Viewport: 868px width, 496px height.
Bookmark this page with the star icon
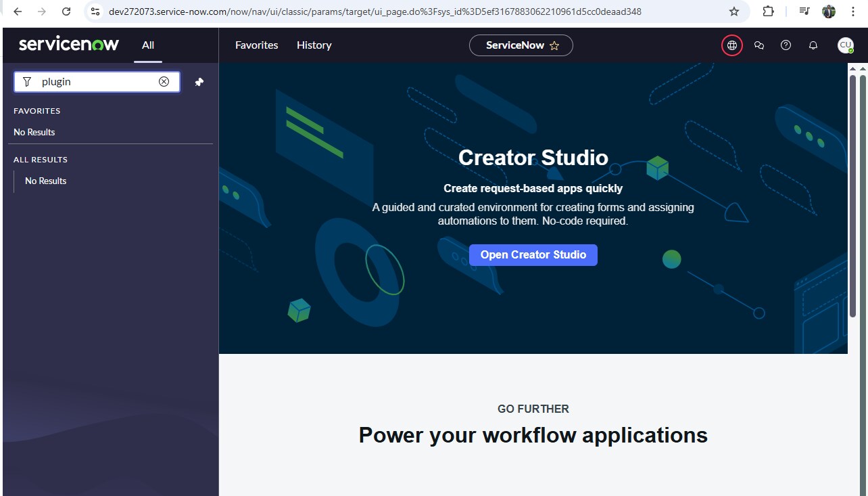(734, 12)
